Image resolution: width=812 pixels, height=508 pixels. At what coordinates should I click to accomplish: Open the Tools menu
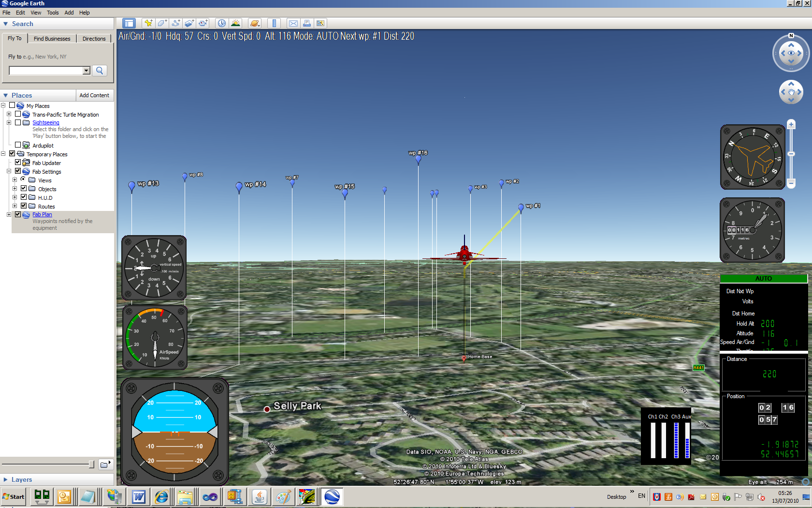tap(53, 13)
